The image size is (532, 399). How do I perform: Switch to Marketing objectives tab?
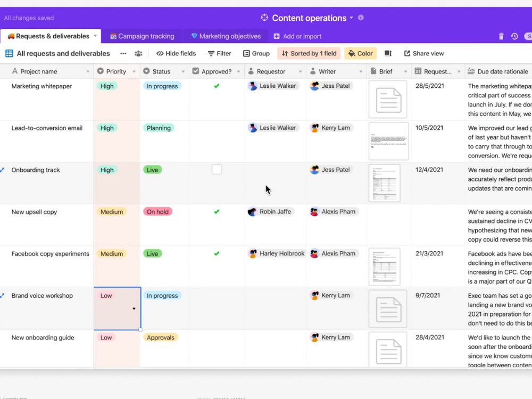(x=226, y=36)
